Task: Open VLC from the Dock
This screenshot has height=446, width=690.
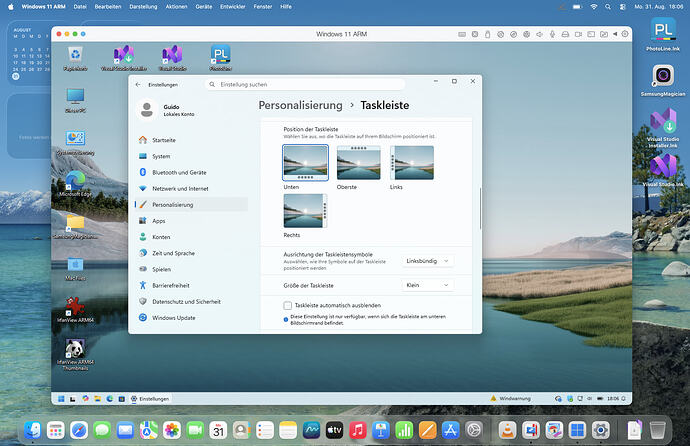Action: [x=507, y=430]
